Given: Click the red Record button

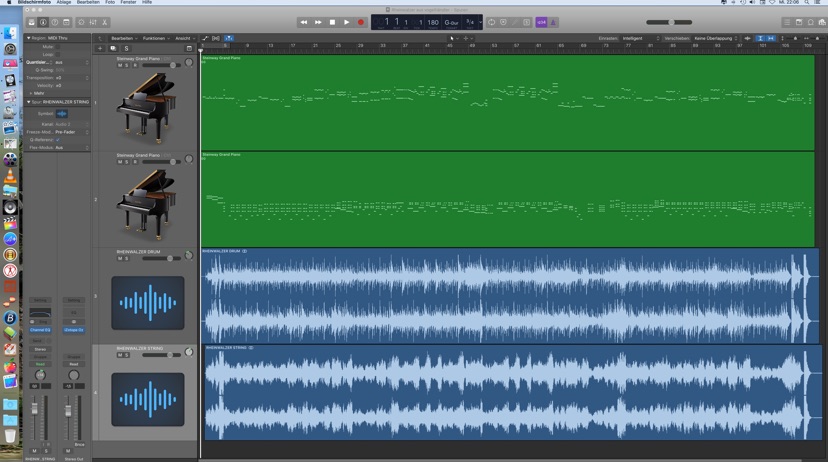Looking at the screenshot, I should point(361,22).
